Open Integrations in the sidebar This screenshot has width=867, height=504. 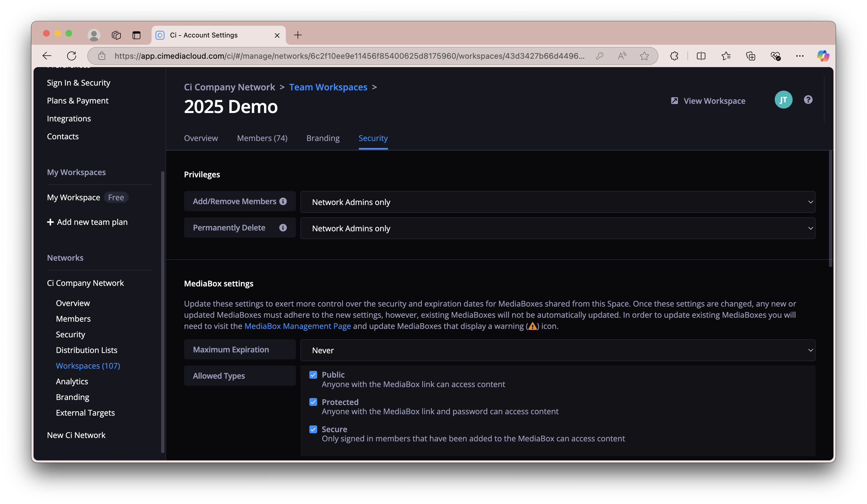coord(69,119)
